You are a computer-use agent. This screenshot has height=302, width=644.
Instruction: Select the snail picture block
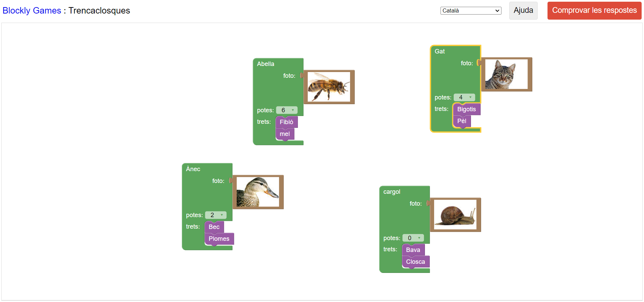click(x=455, y=215)
